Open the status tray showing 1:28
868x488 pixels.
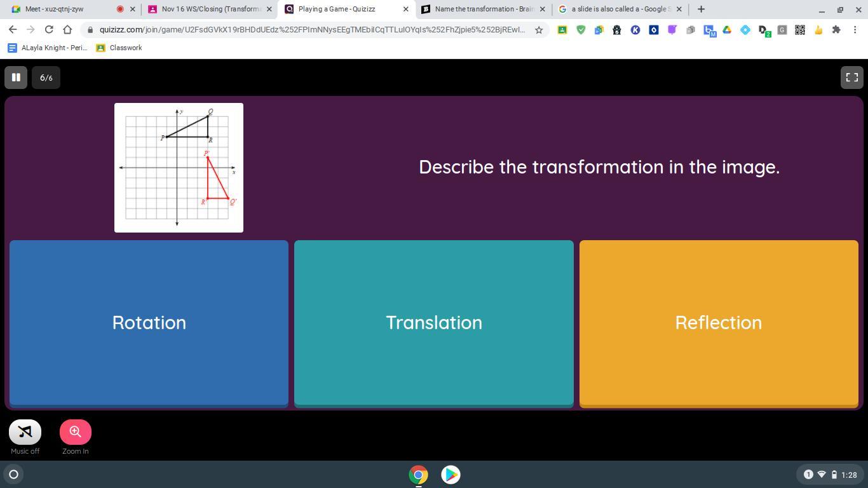[830, 475]
